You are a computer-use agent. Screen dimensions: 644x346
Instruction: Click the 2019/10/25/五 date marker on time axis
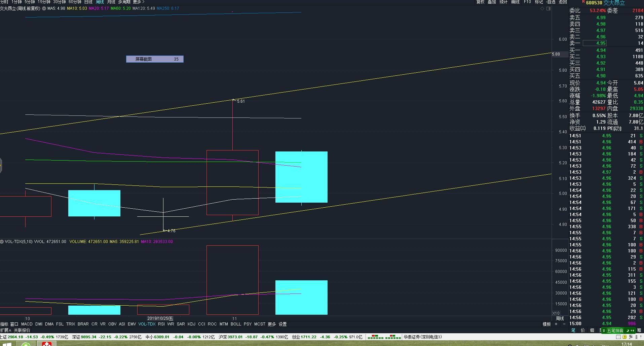click(160, 318)
